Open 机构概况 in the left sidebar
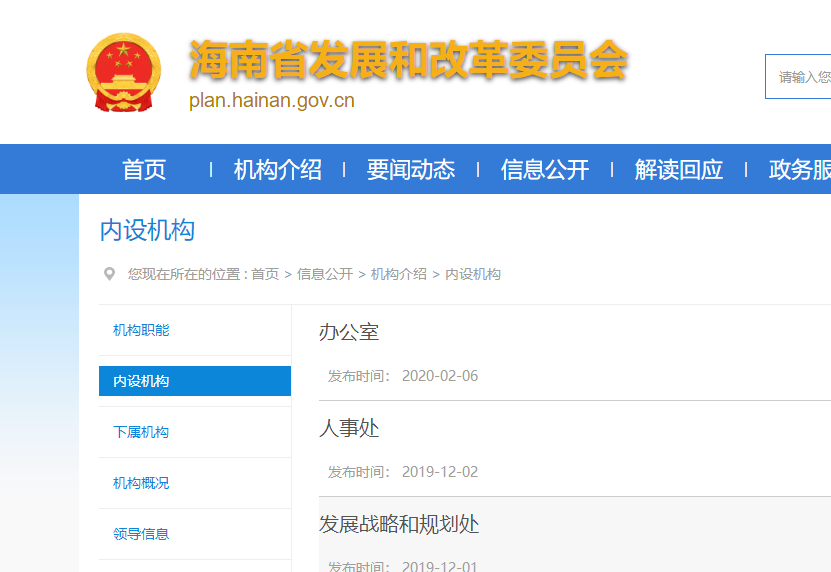 click(x=141, y=483)
